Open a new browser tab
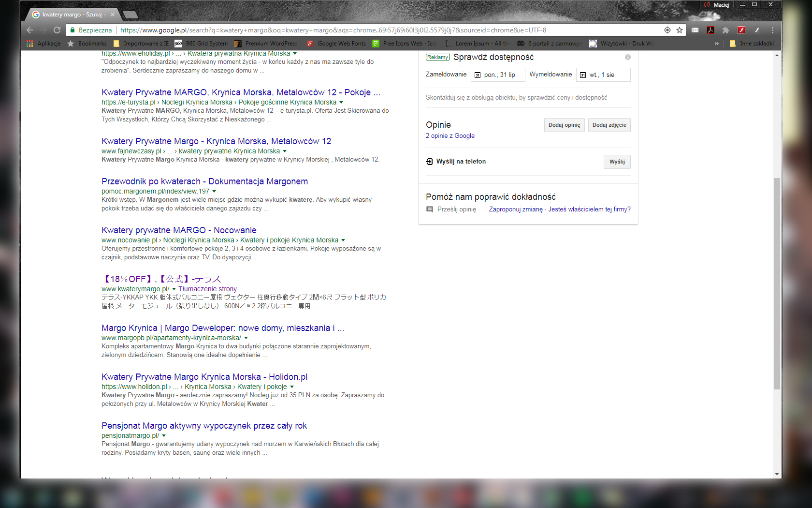This screenshot has width=812, height=508. click(x=130, y=15)
